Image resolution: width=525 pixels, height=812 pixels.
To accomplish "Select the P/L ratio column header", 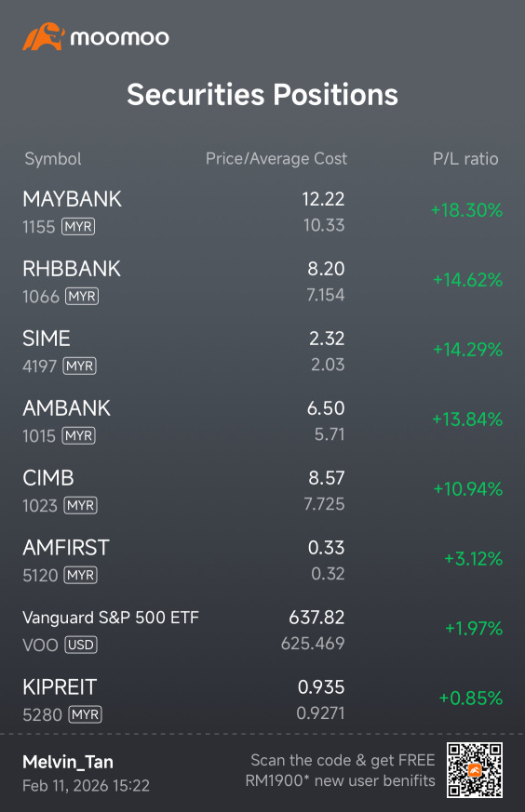I will [x=465, y=158].
